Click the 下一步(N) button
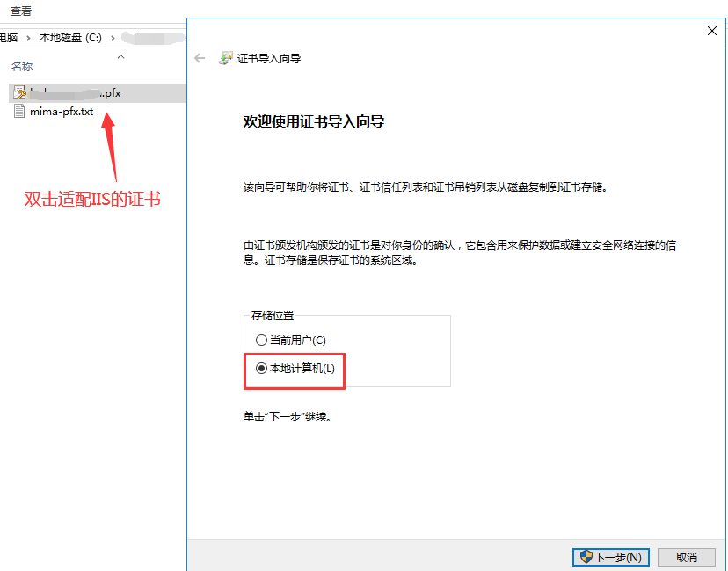 [610, 557]
